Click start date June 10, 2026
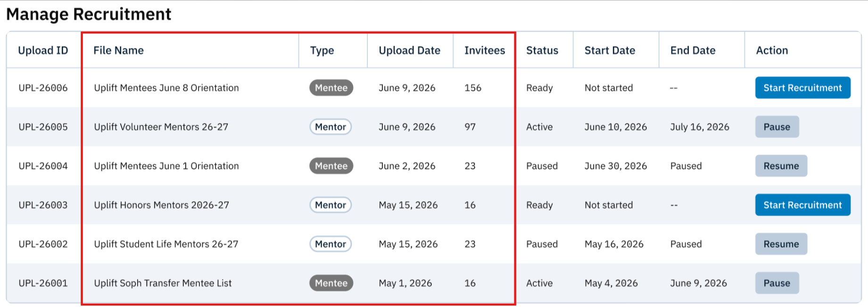The image size is (868, 307). tap(616, 127)
